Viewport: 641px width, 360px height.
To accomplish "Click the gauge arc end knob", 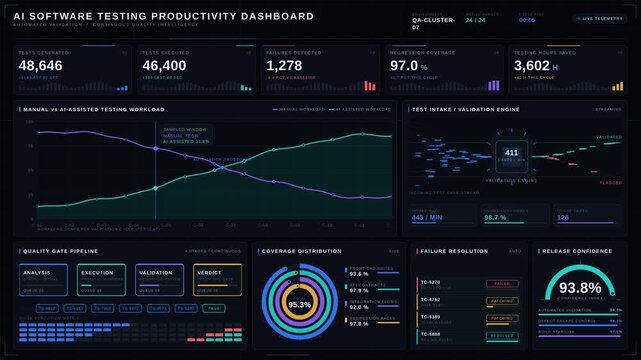I will tap(612, 293).
